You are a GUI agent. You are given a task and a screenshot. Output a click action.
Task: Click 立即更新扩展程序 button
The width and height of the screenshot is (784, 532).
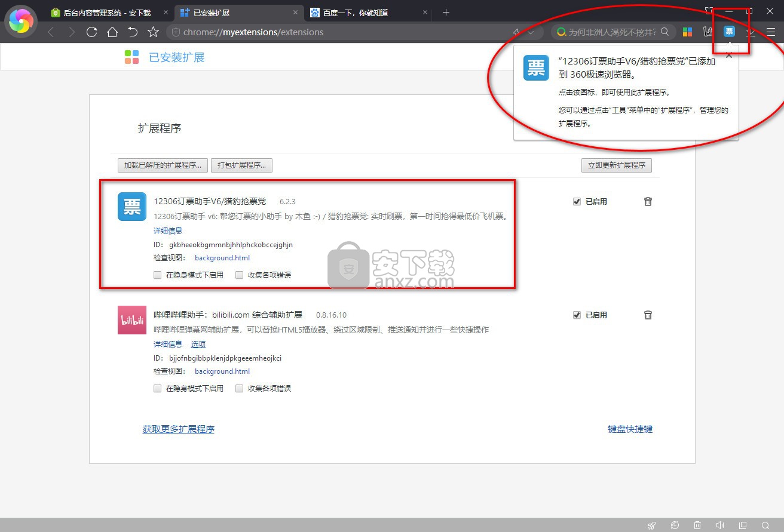point(617,165)
